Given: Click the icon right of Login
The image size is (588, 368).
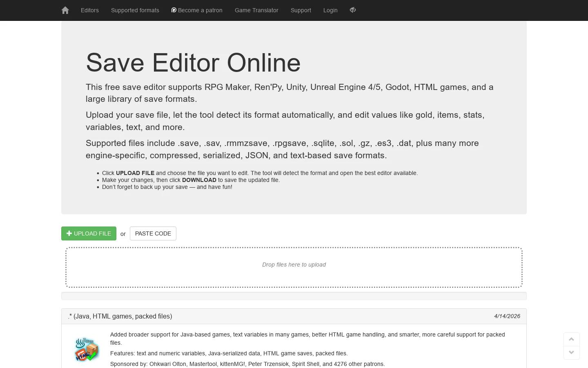Looking at the screenshot, I should pyautogui.click(x=353, y=10).
